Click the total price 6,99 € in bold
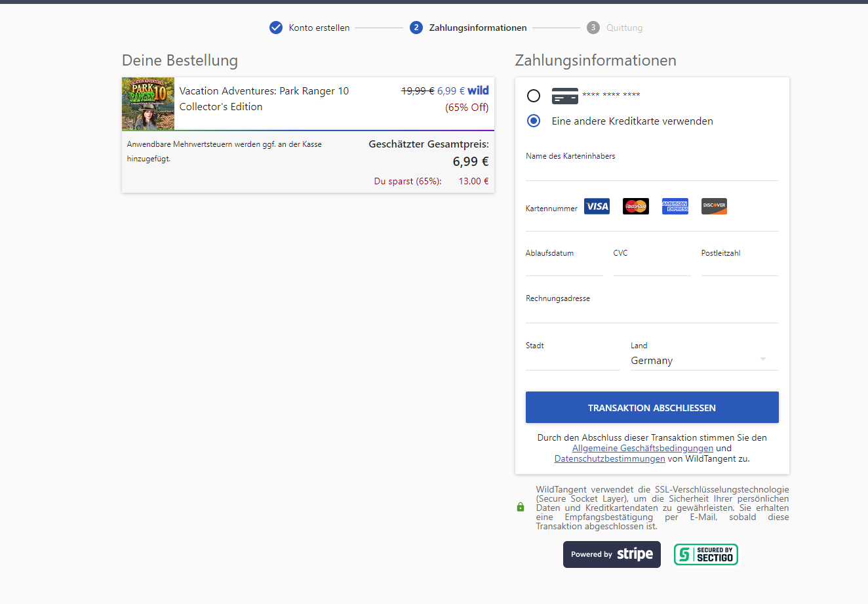This screenshot has width=868, height=604. click(x=471, y=162)
